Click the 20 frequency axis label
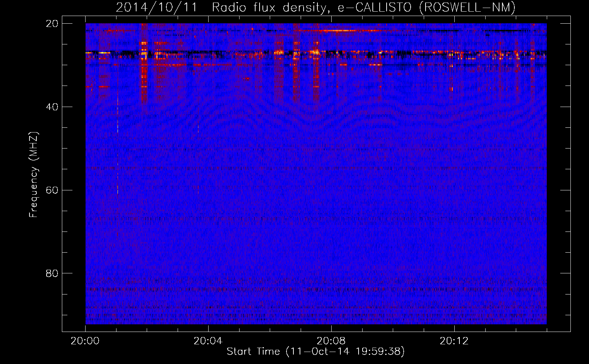589x364 pixels. point(52,24)
